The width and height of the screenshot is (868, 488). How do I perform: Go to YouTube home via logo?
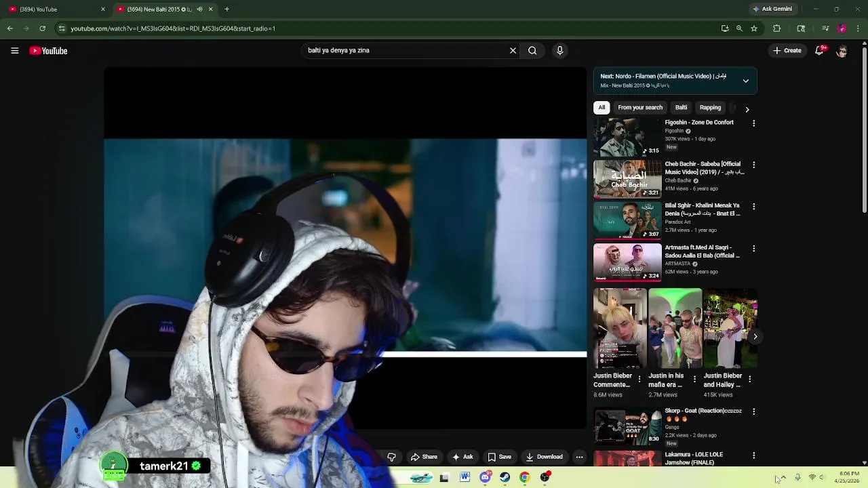pyautogui.click(x=48, y=51)
